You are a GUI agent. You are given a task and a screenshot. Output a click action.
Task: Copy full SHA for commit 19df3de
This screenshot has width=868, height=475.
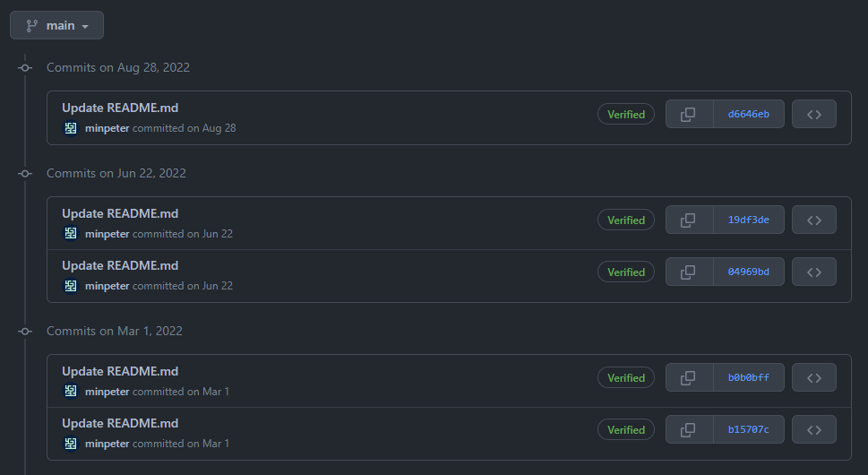pos(689,220)
